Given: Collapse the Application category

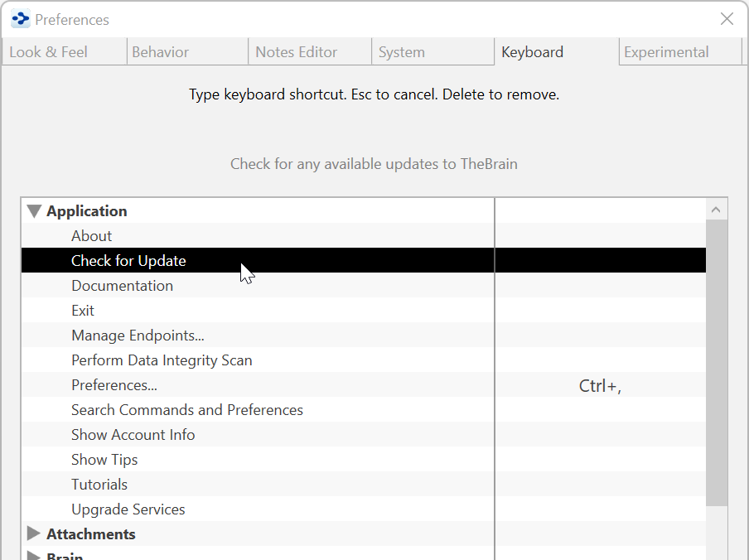Looking at the screenshot, I should (34, 211).
